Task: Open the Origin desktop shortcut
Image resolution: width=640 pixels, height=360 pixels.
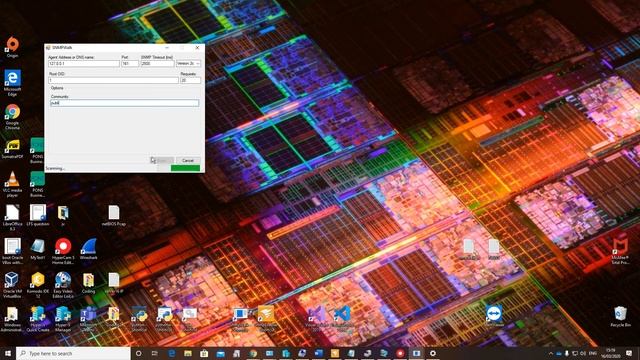Action: (12, 47)
